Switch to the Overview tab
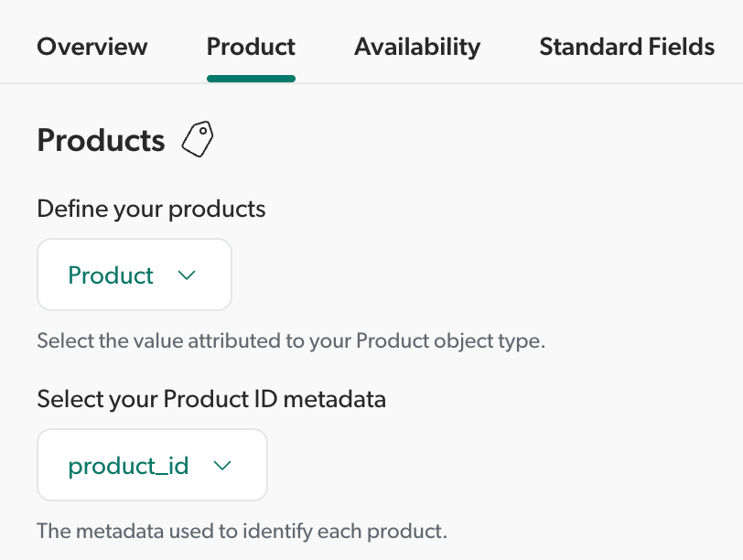The height and width of the screenshot is (560, 743). click(92, 47)
